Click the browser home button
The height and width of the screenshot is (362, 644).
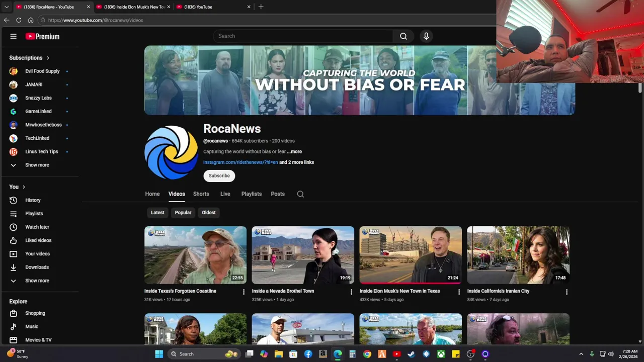(x=31, y=20)
